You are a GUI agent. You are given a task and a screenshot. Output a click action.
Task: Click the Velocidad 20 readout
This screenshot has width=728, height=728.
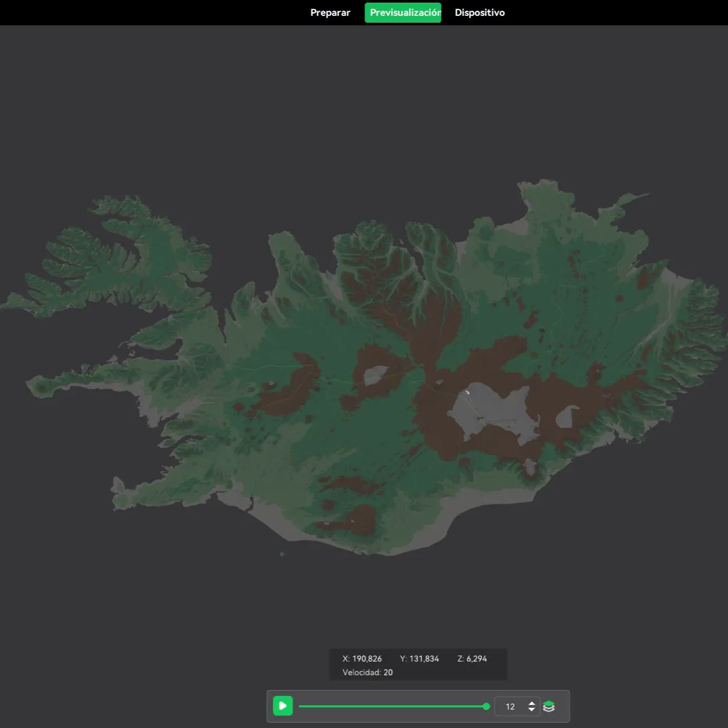click(368, 673)
